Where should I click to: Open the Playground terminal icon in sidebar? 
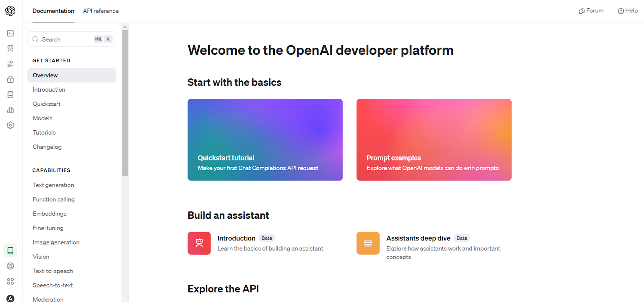click(x=10, y=33)
